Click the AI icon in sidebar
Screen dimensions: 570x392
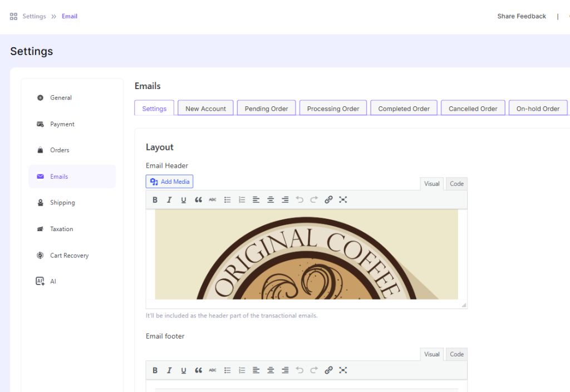tap(40, 281)
